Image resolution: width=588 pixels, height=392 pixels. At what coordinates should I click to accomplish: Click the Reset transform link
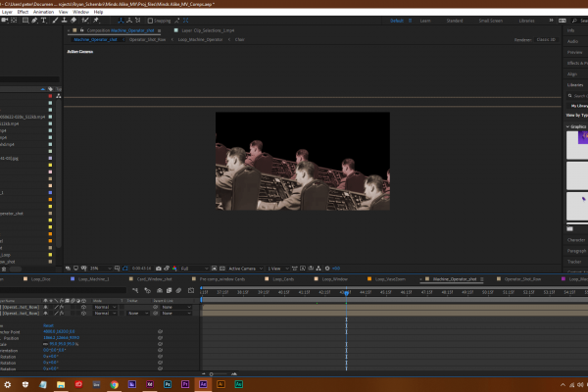48,325
